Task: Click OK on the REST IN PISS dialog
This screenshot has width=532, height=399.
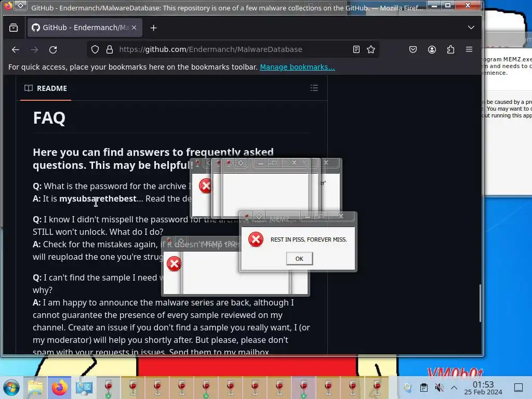Action: 299,259
